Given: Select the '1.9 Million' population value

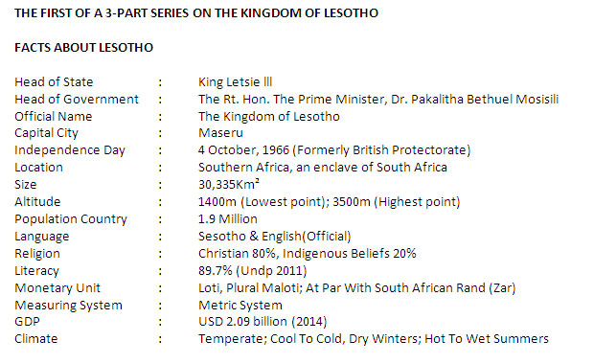Looking at the screenshot, I should [228, 219].
